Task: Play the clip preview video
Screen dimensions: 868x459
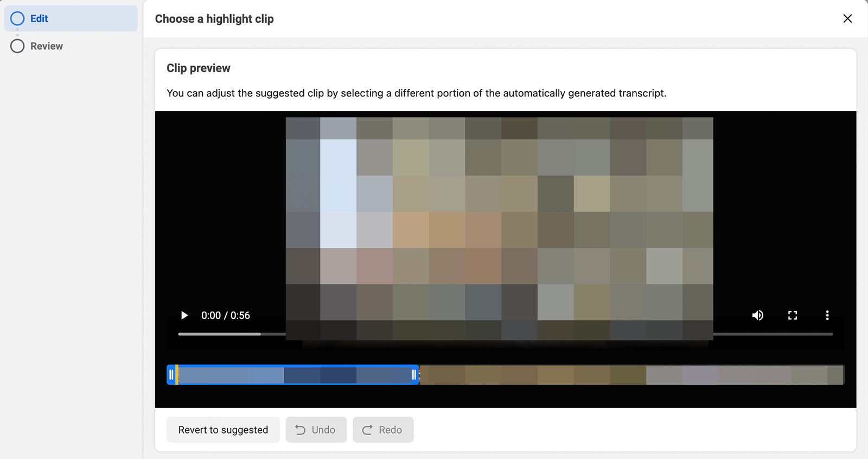Action: click(x=184, y=315)
